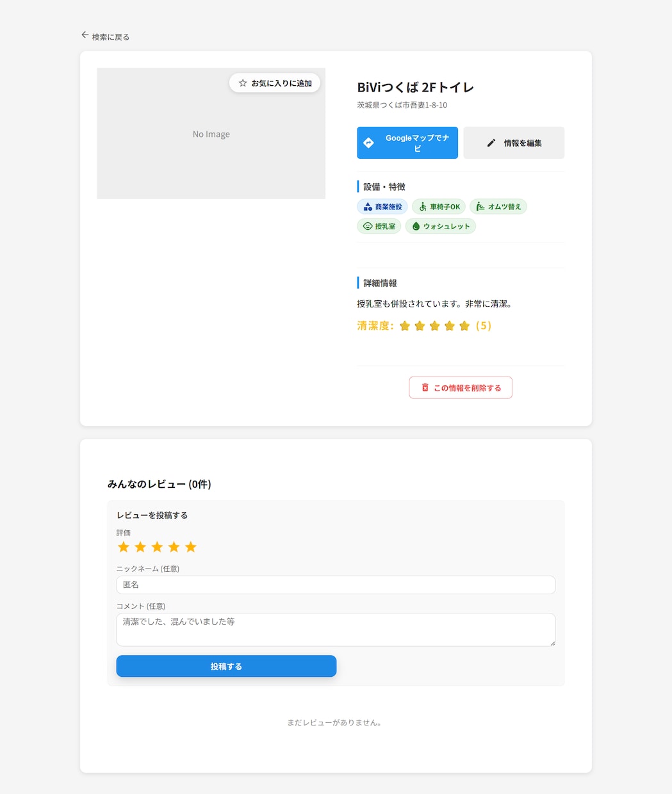The image size is (672, 794).
Task: Click address 茨城県つくば市吾妻1-8-10
Action: 402,105
